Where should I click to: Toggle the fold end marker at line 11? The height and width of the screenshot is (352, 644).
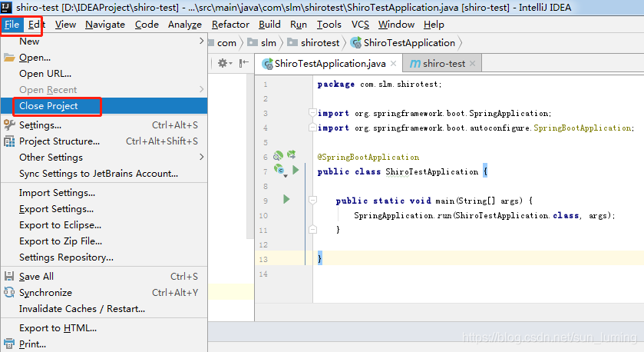coord(312,230)
